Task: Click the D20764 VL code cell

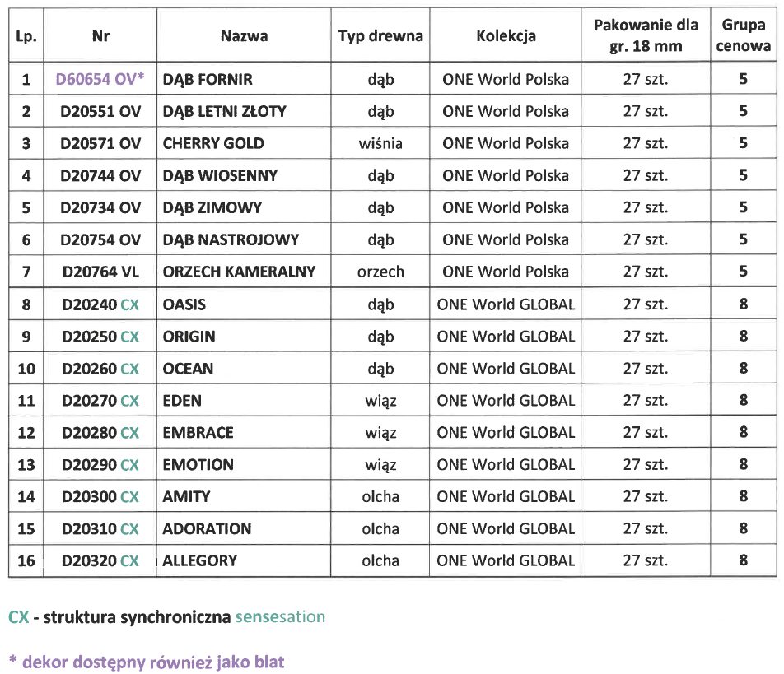Action: tap(100, 272)
